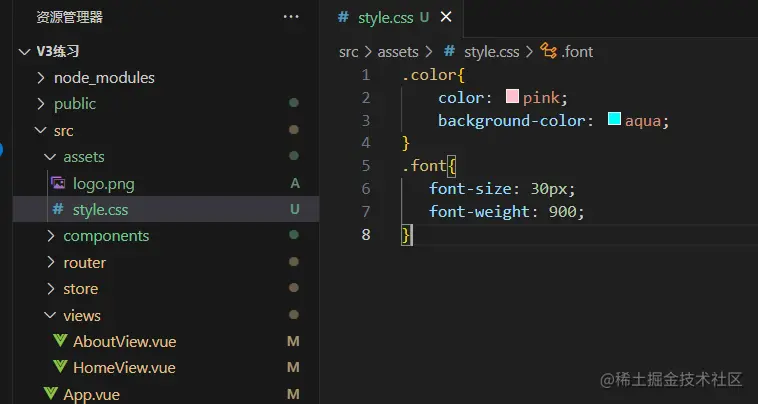The image size is (758, 404).
Task: Click the 'background-color' property name
Action: click(511, 121)
